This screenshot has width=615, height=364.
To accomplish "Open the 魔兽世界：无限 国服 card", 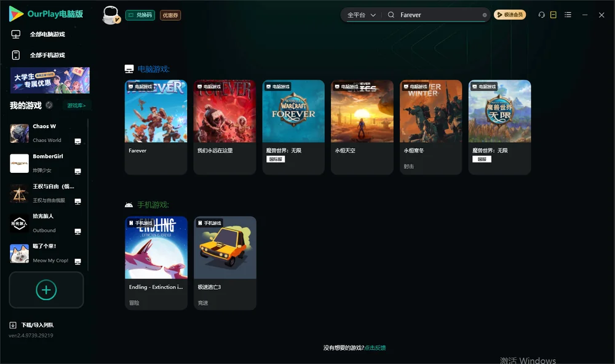I will tap(499, 127).
